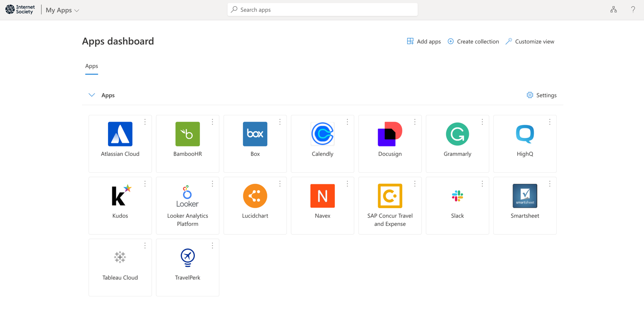Click the Create collection text
This screenshot has height=310, width=644.
tap(478, 41)
